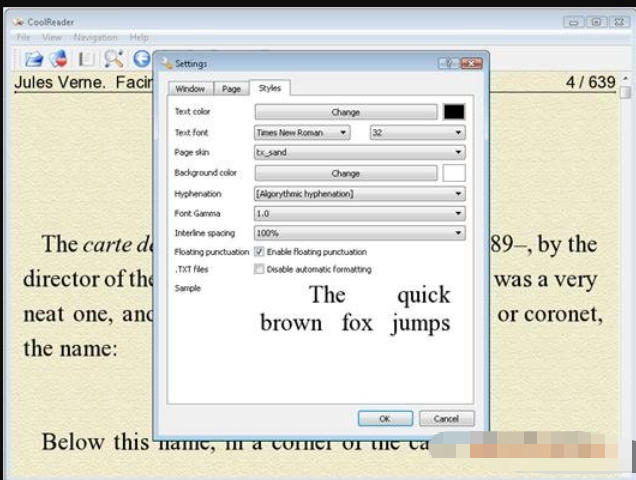This screenshot has height=480, width=636.
Task: Disable the floating punctuation checkbox
Action: pyautogui.click(x=260, y=252)
